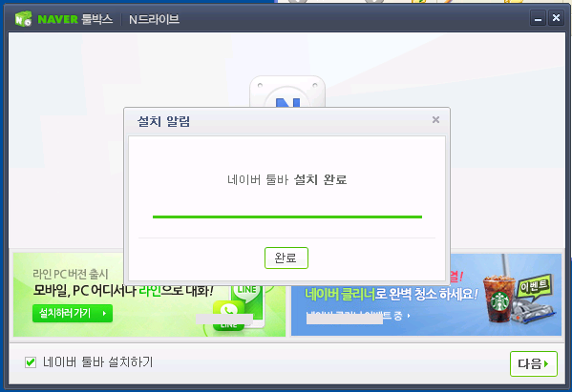Click the green installation progress bar
Viewport: 572px width, 392px height.
click(x=287, y=217)
